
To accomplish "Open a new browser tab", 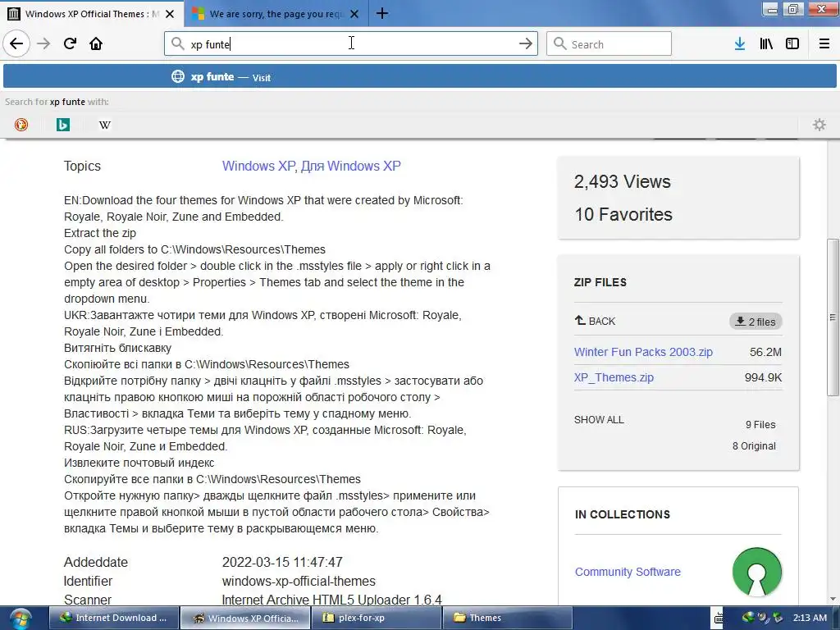I will pyautogui.click(x=382, y=13).
